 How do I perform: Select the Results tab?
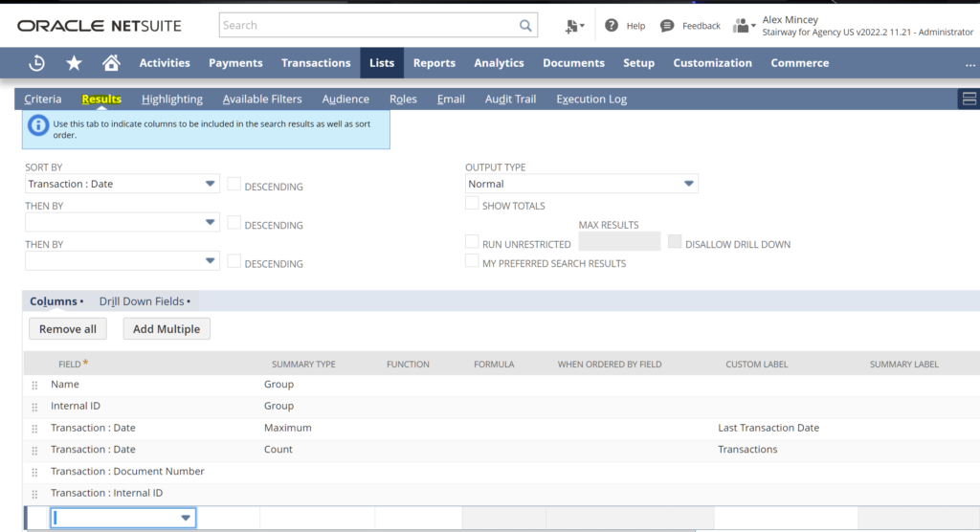point(101,99)
